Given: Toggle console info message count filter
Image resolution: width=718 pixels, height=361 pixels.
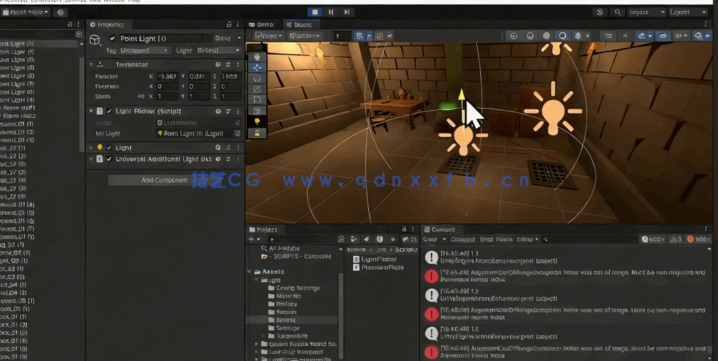Looking at the screenshot, I should click(653, 239).
